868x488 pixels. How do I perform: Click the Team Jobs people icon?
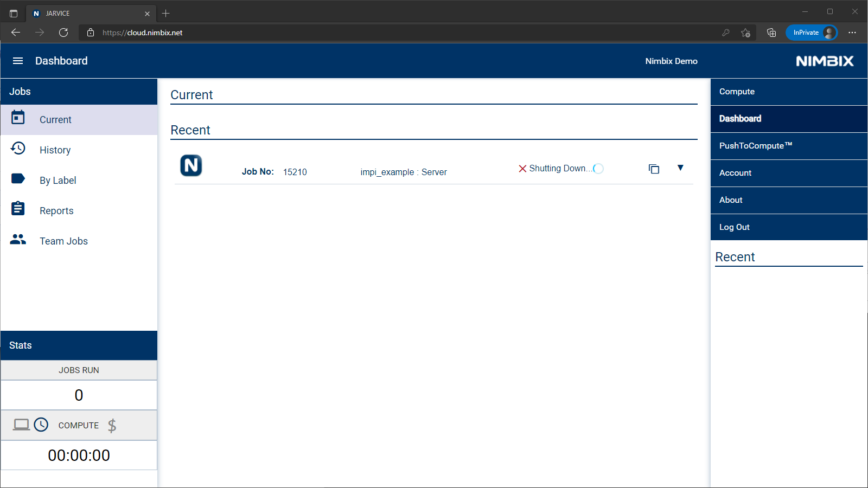(18, 239)
